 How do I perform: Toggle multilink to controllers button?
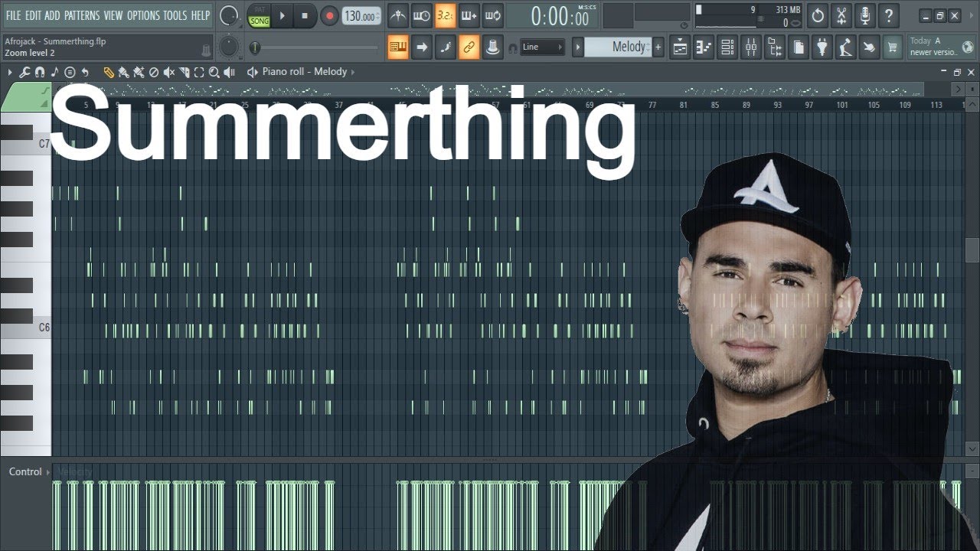pos(493,47)
